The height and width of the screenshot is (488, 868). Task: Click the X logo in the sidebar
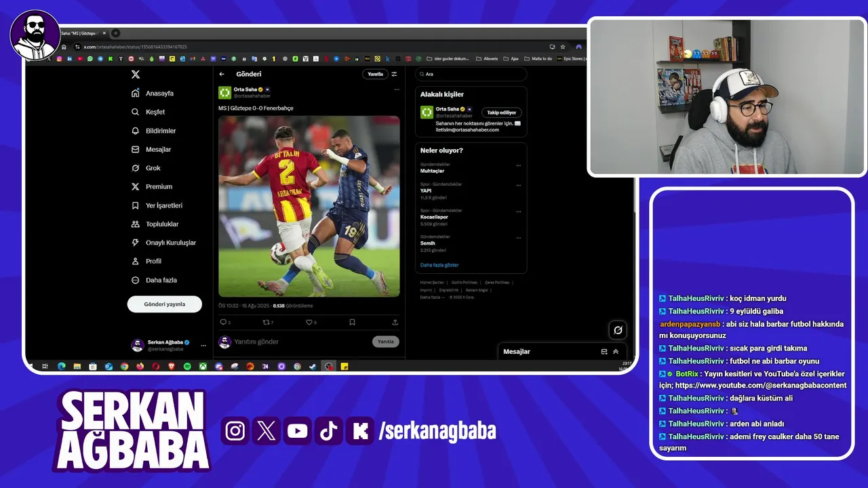[x=136, y=75]
